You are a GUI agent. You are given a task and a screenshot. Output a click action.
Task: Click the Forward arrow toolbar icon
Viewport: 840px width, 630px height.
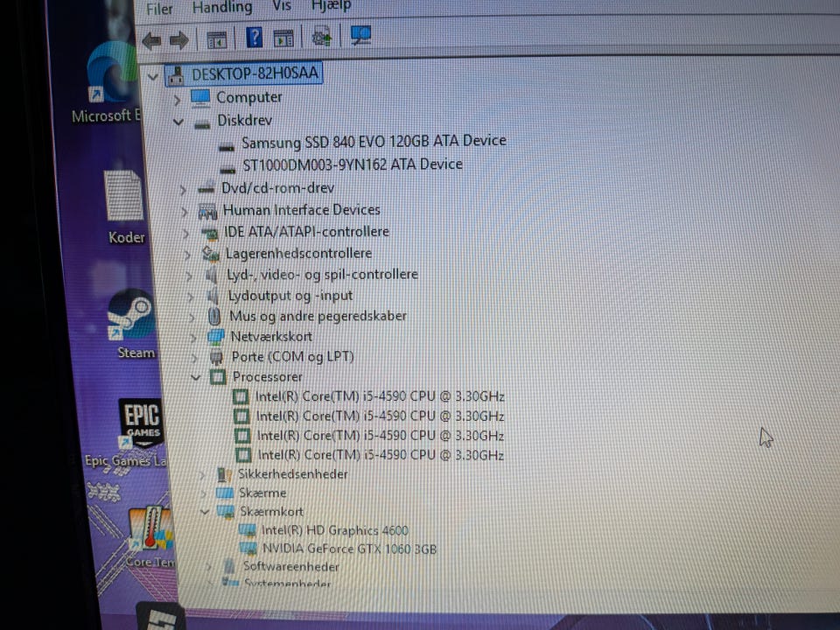tap(178, 40)
